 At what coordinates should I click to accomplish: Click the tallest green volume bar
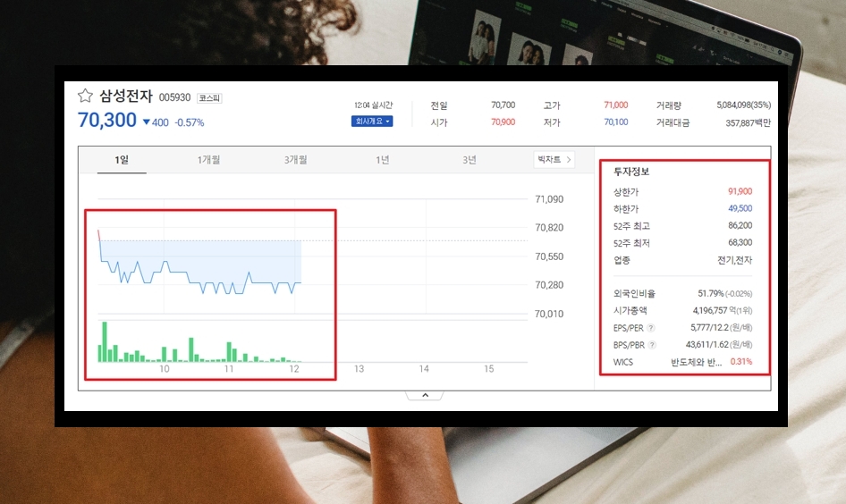(x=105, y=341)
